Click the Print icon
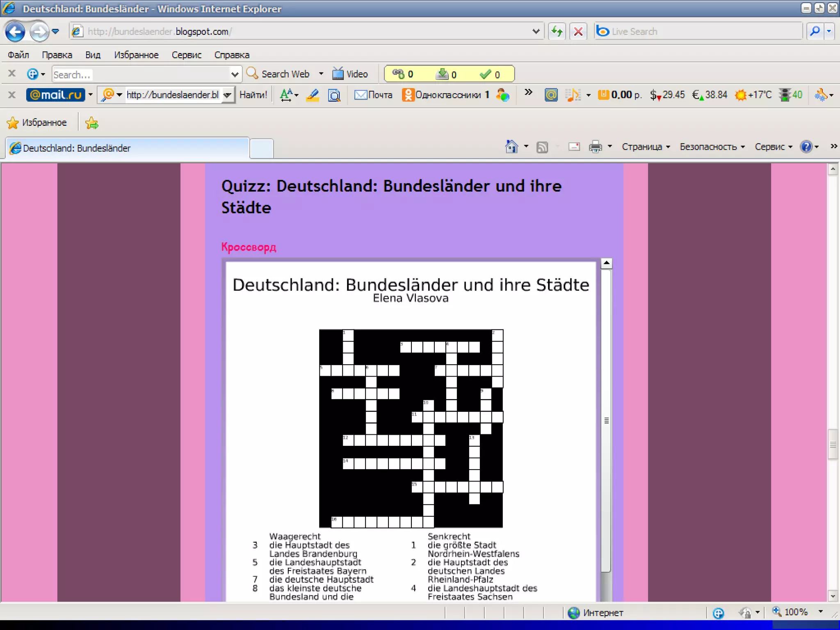Screen dimensions: 840x630 595,147
